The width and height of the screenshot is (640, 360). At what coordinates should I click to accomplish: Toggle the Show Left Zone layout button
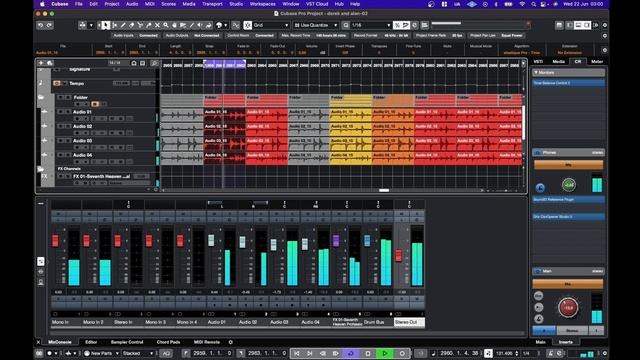[x=570, y=25]
